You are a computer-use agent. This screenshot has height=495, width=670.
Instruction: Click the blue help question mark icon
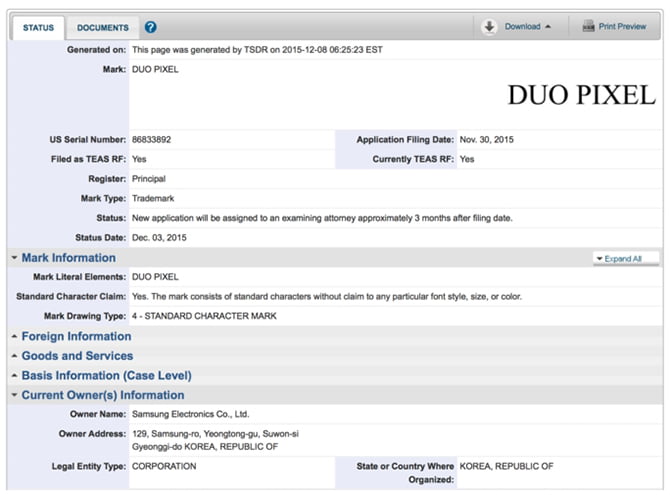pos(150,27)
